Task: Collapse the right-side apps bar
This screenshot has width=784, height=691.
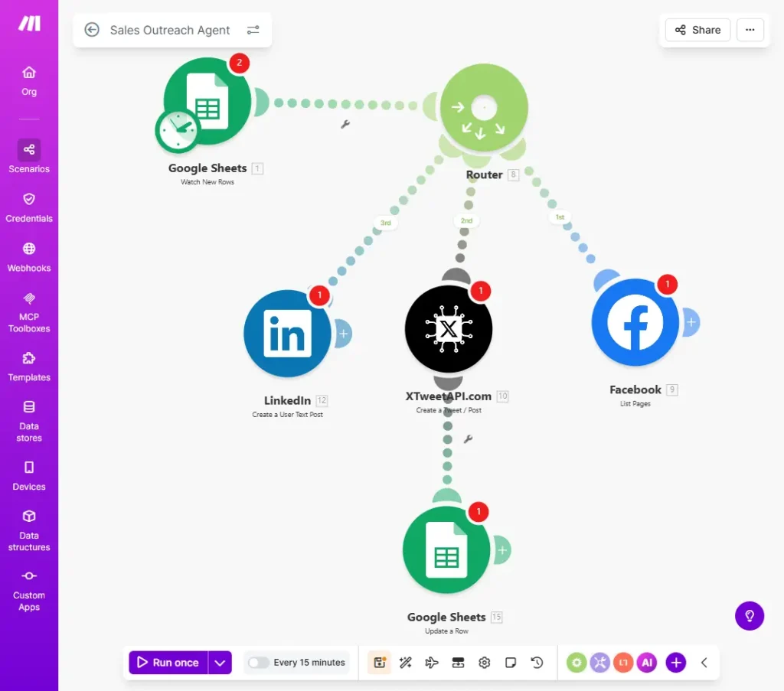Action: 704,663
